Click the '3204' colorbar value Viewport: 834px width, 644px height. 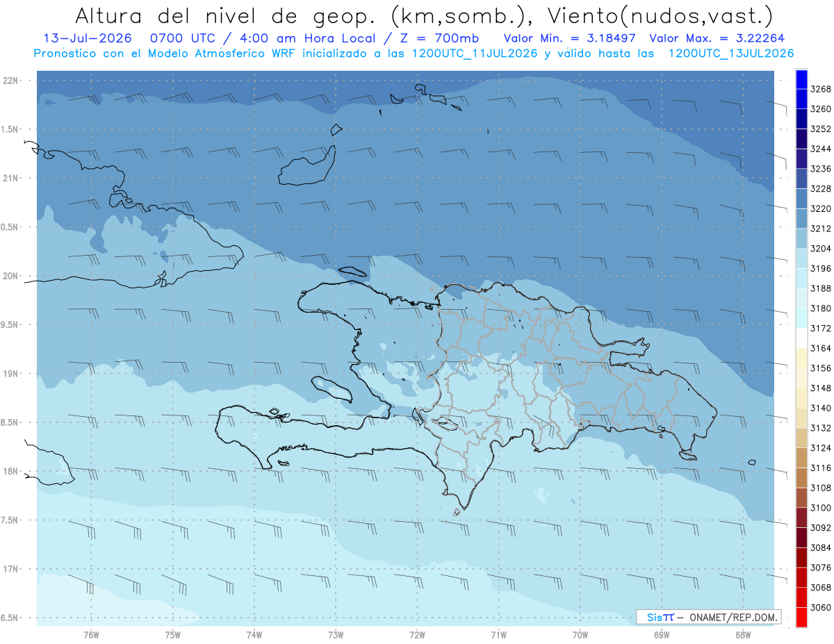tap(821, 249)
